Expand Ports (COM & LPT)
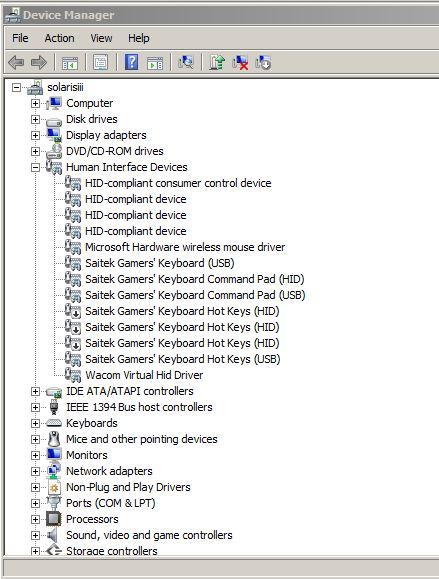This screenshot has height=579, width=439. point(35,503)
